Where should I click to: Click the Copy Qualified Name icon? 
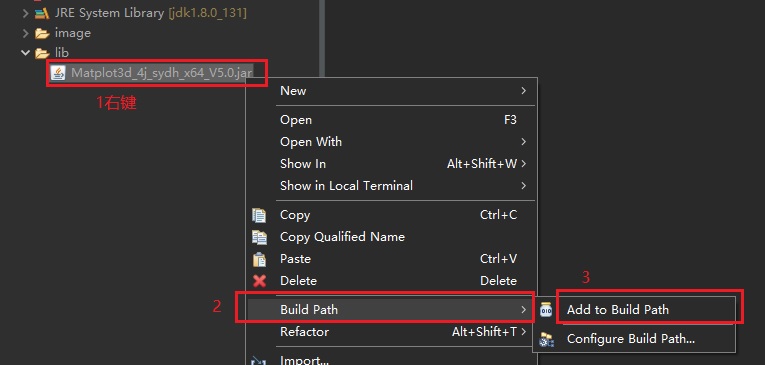coord(259,237)
